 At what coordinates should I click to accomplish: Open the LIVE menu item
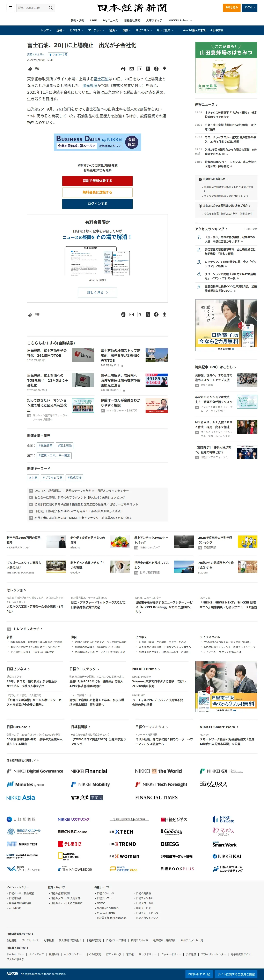pos(93,21)
